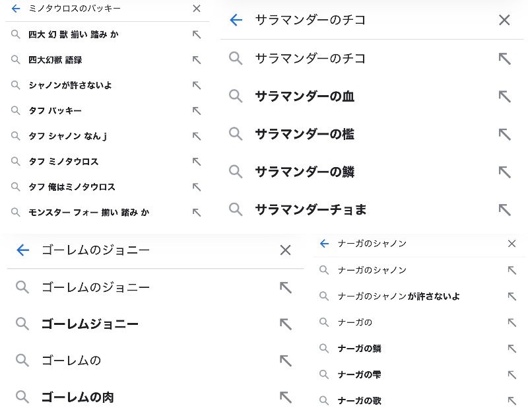Viewport: 528px width, 420px height.
Task: Clear the ミノタウロスのバッキー search text
Action: pyautogui.click(x=196, y=9)
